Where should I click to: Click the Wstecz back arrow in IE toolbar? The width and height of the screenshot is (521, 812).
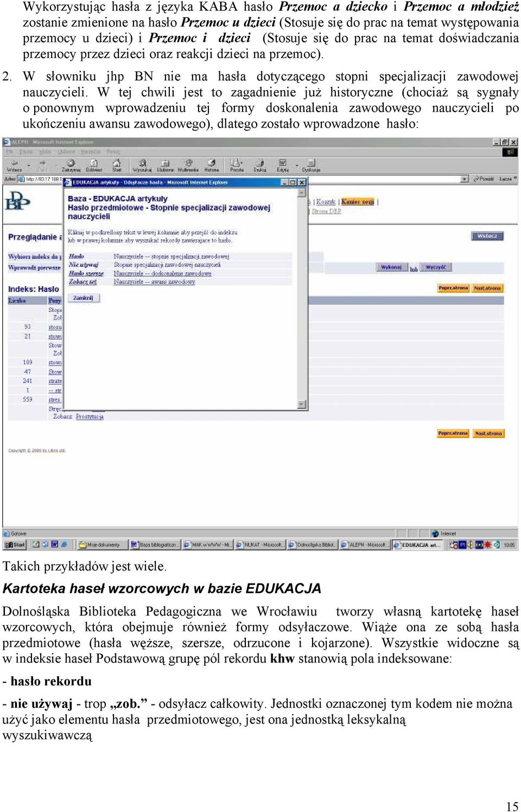pos(14,165)
